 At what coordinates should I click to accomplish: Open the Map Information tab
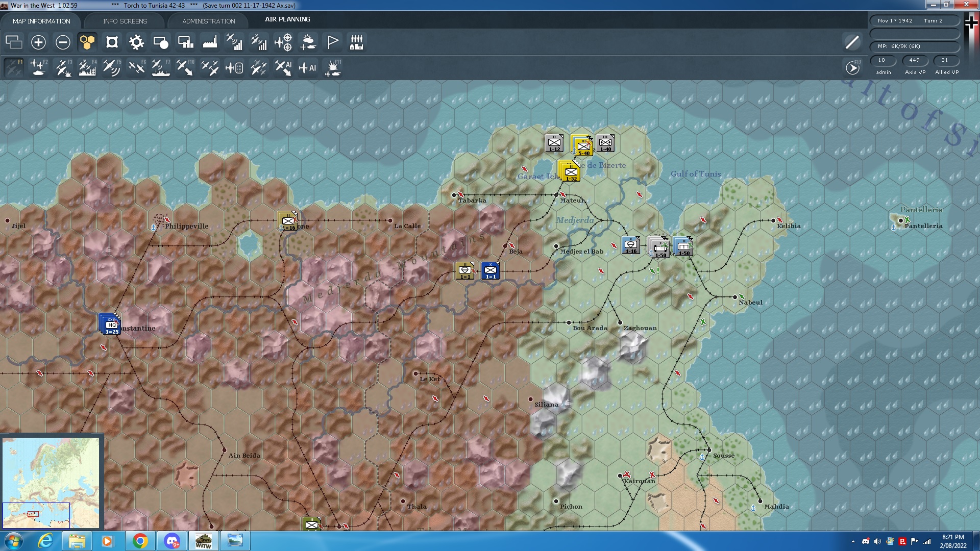(41, 21)
